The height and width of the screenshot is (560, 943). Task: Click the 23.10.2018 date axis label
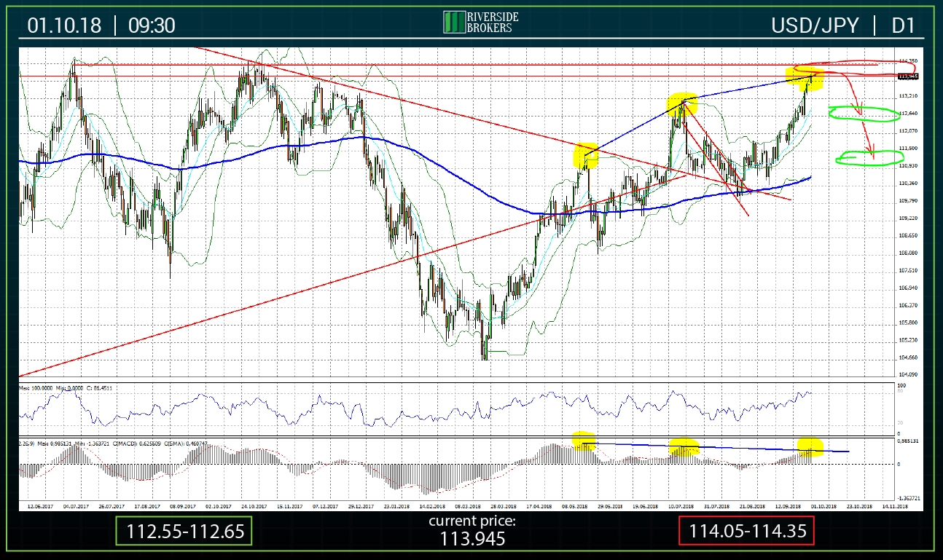(x=860, y=505)
